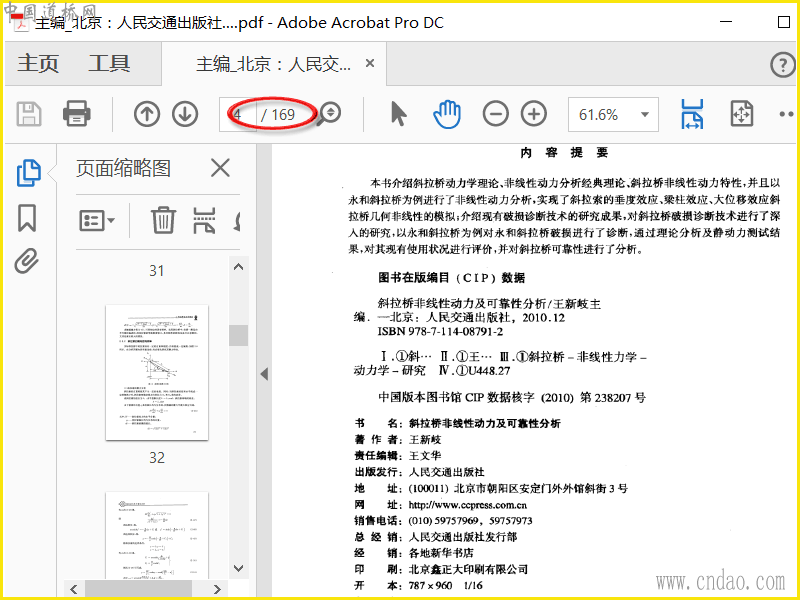
Task: Click the 责任编辑: 王文华 line
Action: (397, 456)
